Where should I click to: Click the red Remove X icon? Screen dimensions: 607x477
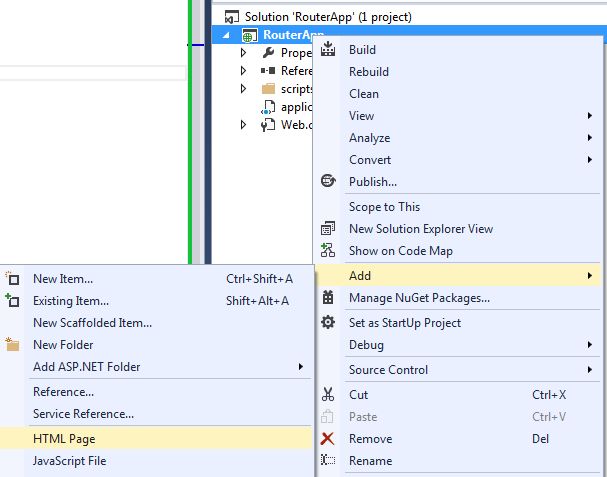point(328,438)
